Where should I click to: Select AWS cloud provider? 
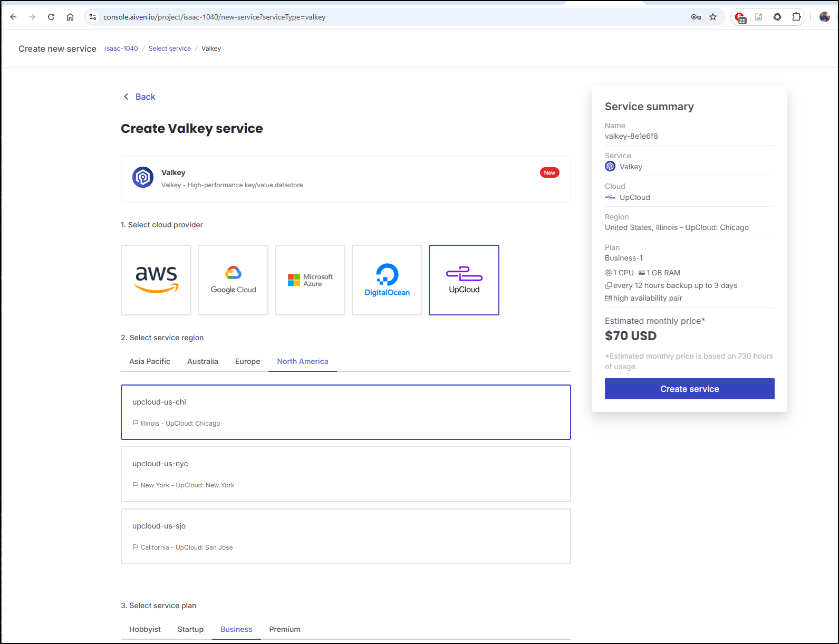[x=156, y=280]
